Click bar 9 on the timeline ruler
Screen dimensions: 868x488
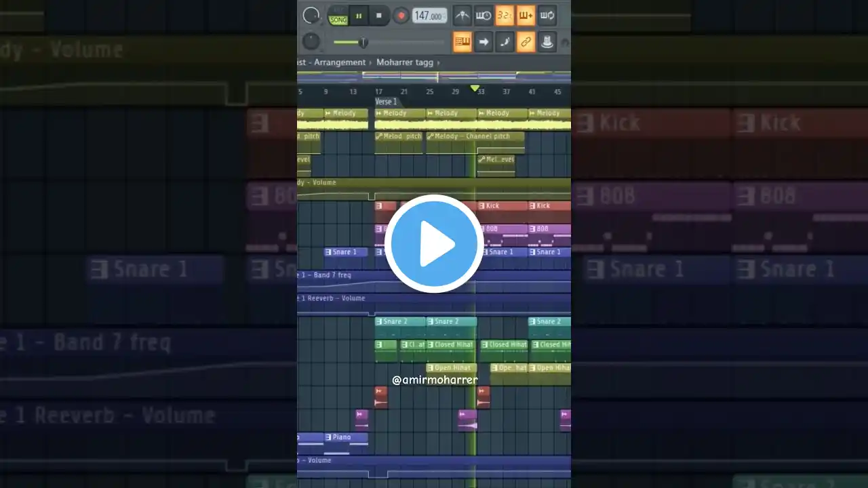pyautogui.click(x=326, y=91)
